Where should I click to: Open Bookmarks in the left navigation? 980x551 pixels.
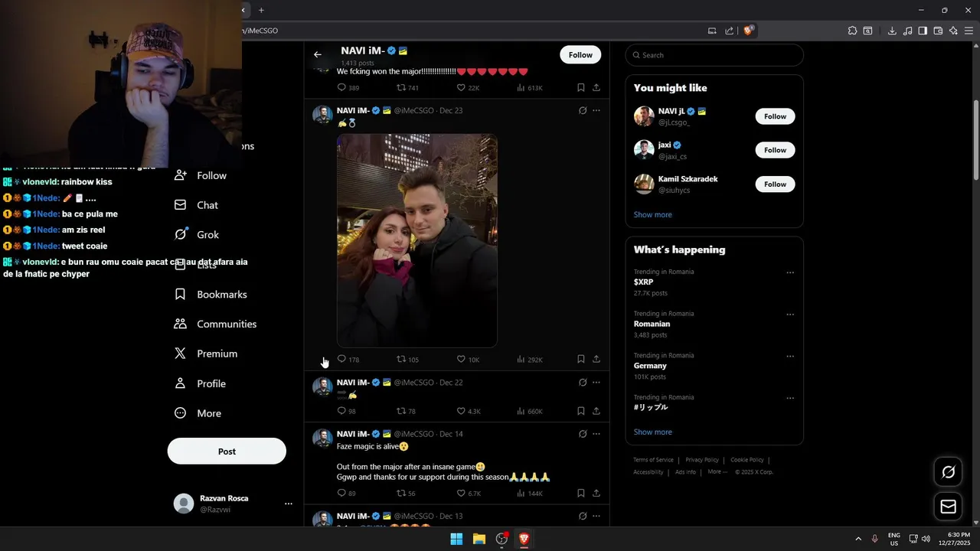(211, 295)
